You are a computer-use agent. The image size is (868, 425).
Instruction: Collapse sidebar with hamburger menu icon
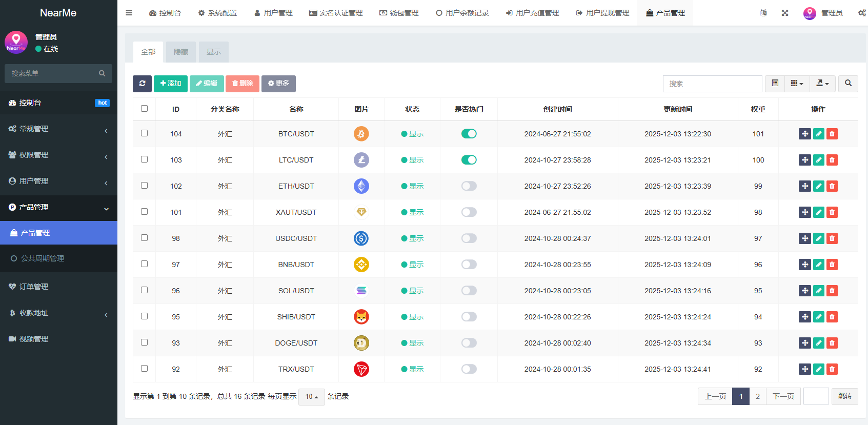pos(129,13)
